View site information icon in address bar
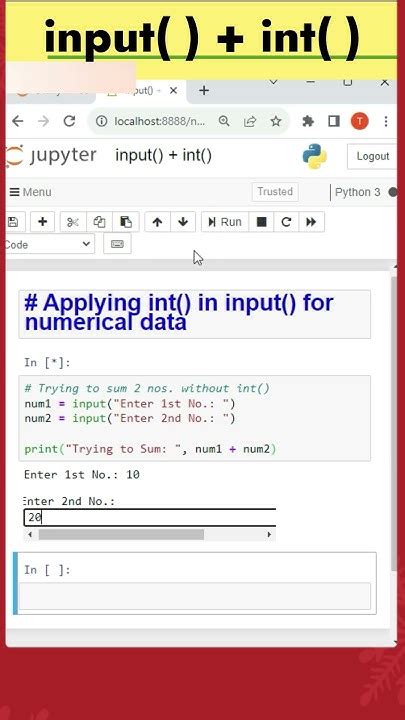Image resolution: width=405 pixels, height=720 pixels. (101, 121)
